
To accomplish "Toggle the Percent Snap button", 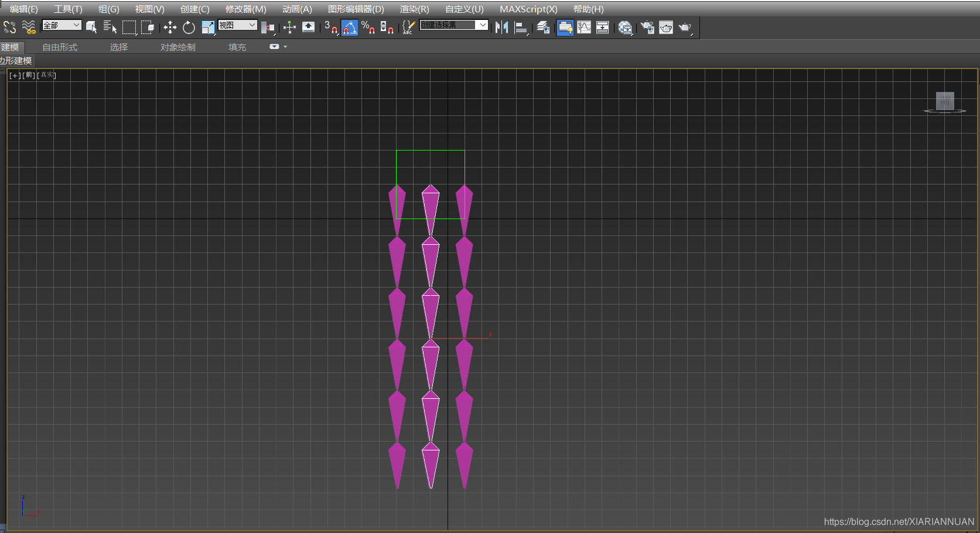I will point(368,27).
